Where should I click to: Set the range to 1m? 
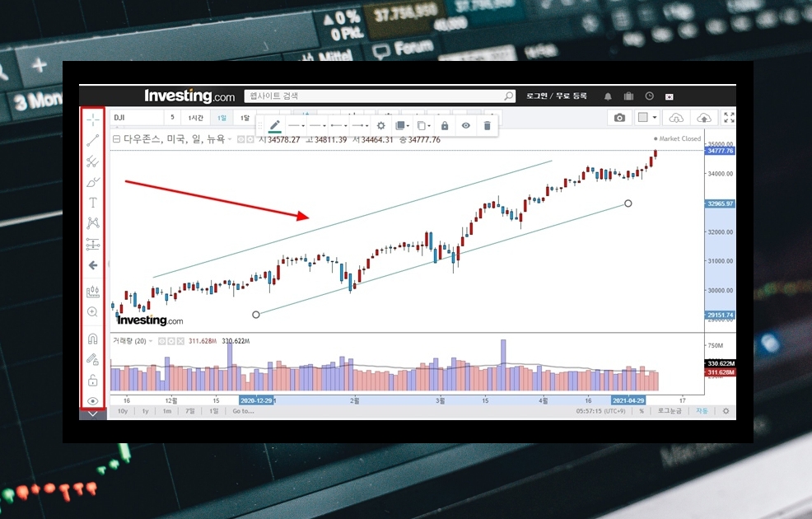point(167,411)
